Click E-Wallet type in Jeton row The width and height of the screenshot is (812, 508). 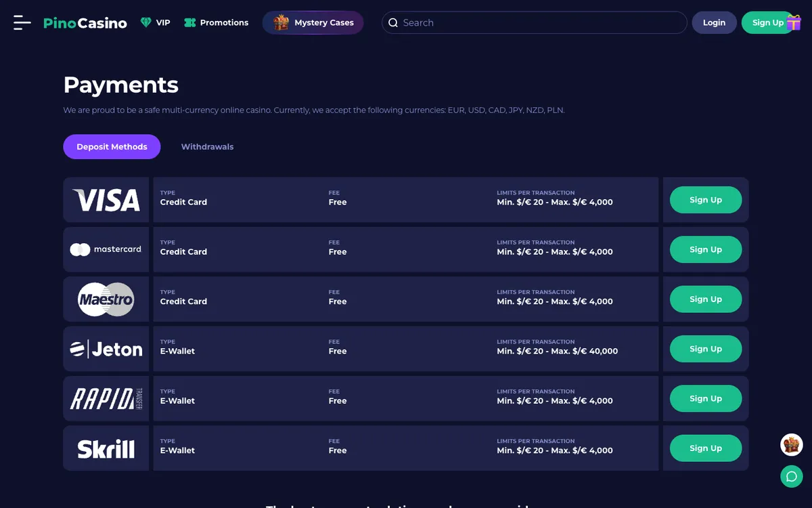[177, 351]
